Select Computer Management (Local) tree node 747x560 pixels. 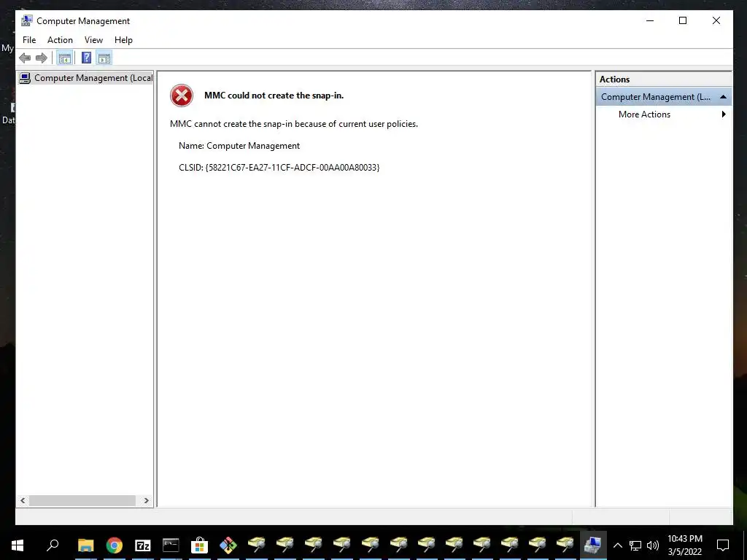86,77
